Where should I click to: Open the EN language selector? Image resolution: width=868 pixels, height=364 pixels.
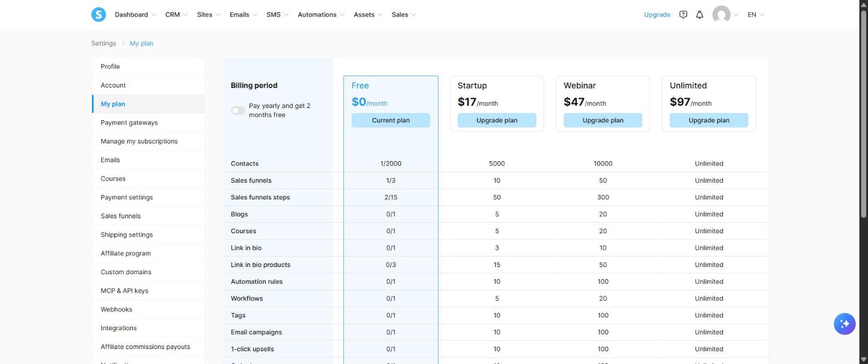coord(756,14)
